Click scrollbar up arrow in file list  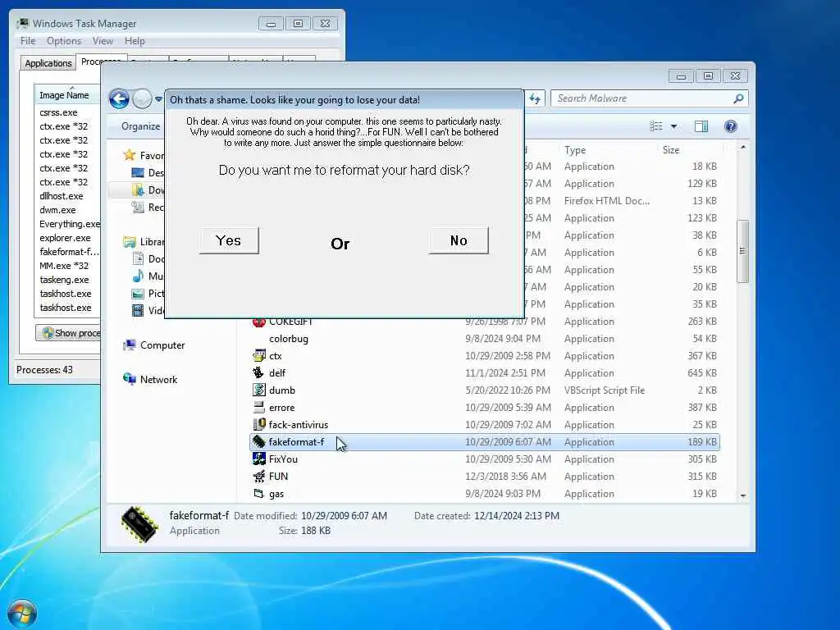tap(742, 148)
